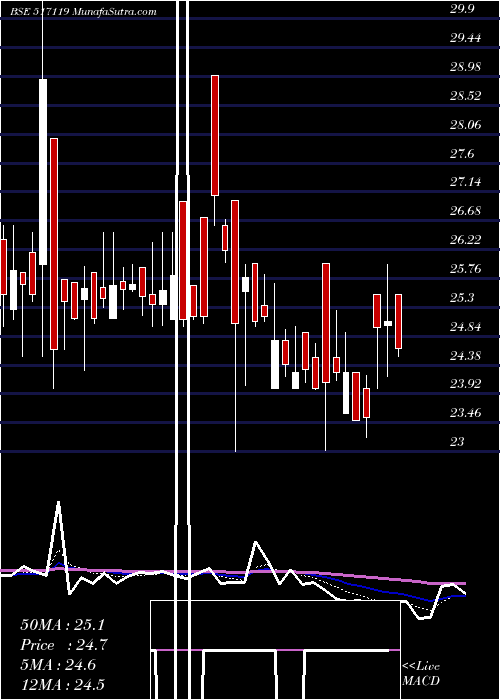Click the 27.14 price axis label
Screen dimensions: 500x700
pyautogui.click(x=465, y=182)
